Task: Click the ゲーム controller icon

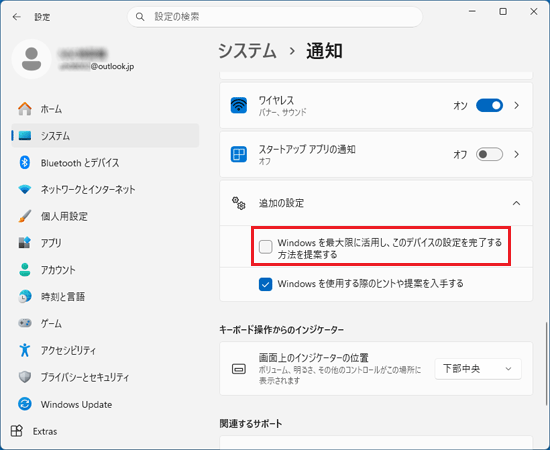Action: (25, 323)
